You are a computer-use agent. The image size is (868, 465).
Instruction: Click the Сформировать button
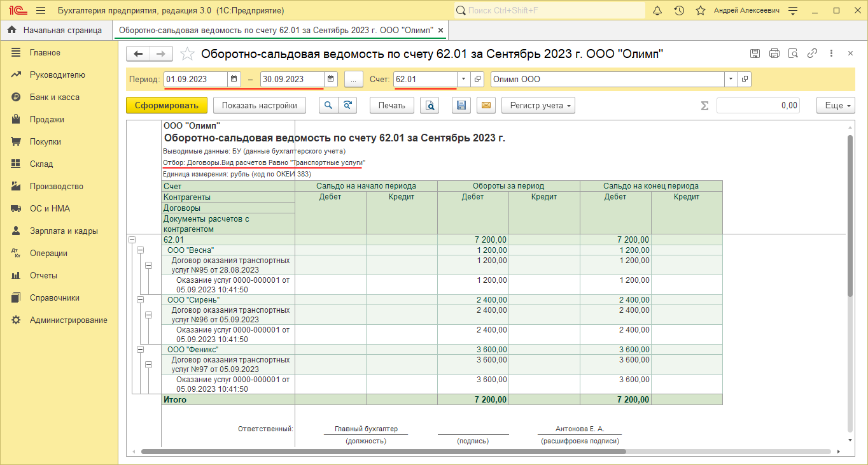pos(167,106)
